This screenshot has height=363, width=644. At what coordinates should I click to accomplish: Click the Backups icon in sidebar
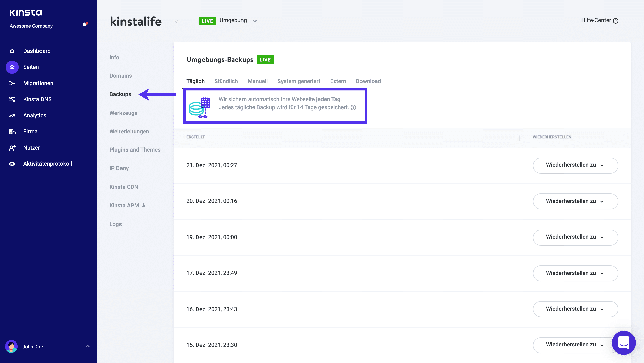120,94
